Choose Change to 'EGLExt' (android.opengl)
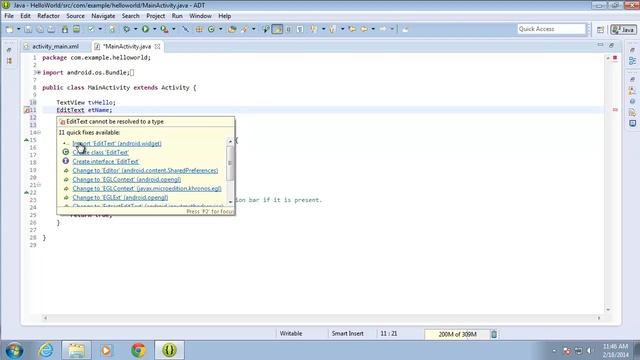 (120, 198)
